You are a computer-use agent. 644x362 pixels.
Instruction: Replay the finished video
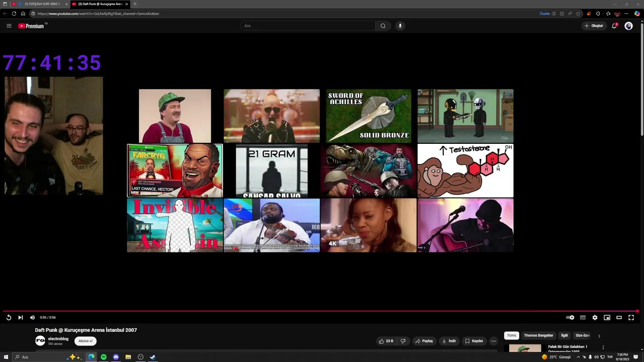[x=9, y=317]
